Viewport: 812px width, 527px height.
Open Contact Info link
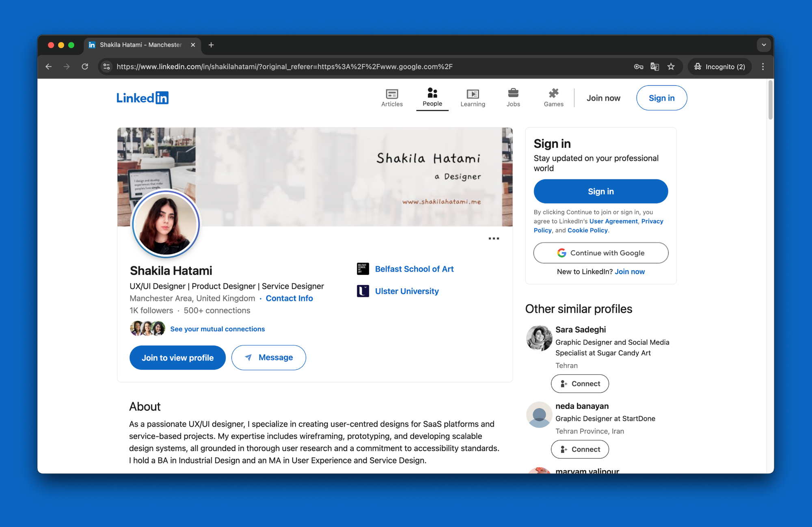coord(289,298)
